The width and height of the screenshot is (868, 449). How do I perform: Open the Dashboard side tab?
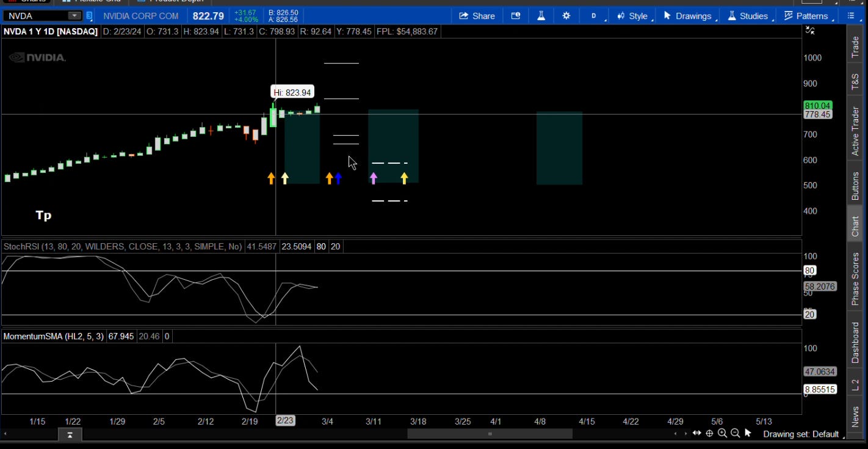click(855, 342)
